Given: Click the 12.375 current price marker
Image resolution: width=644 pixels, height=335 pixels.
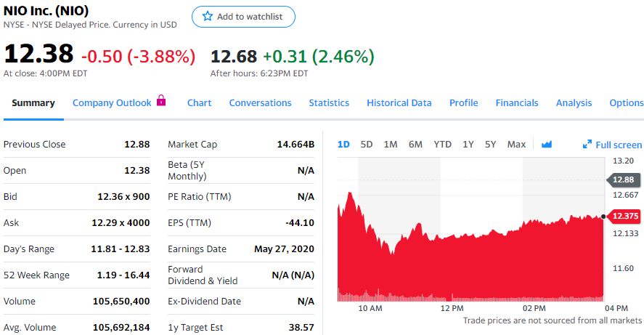Looking at the screenshot, I should [624, 216].
